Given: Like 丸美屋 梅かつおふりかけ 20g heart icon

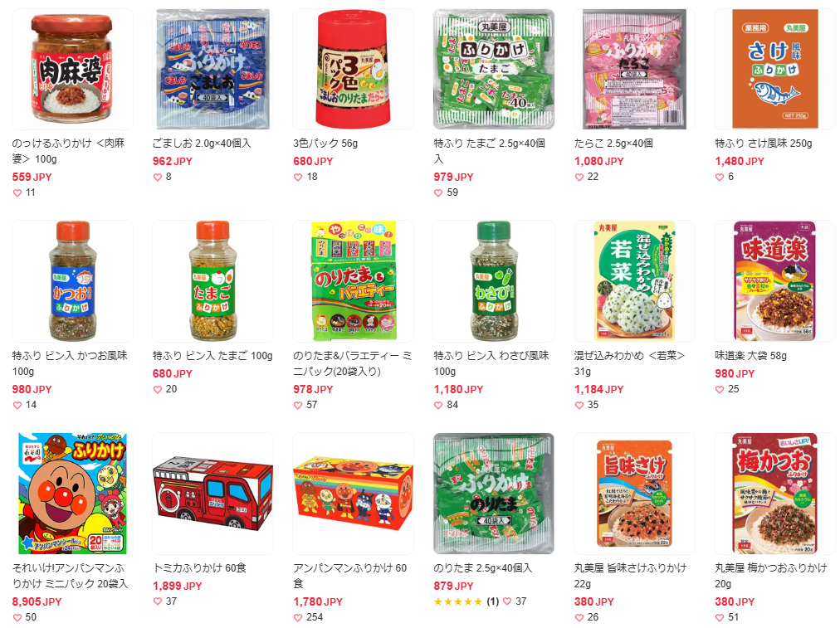Looking at the screenshot, I should [x=720, y=618].
